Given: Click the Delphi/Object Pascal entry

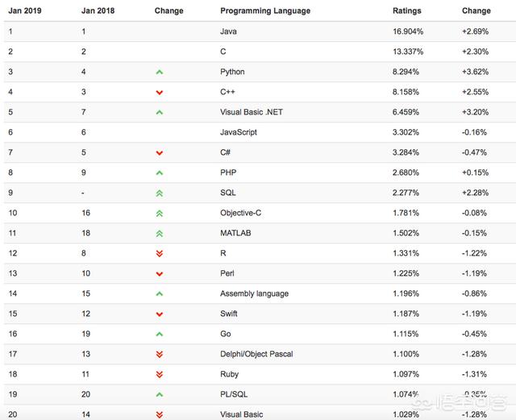Looking at the screenshot, I should click(256, 354).
